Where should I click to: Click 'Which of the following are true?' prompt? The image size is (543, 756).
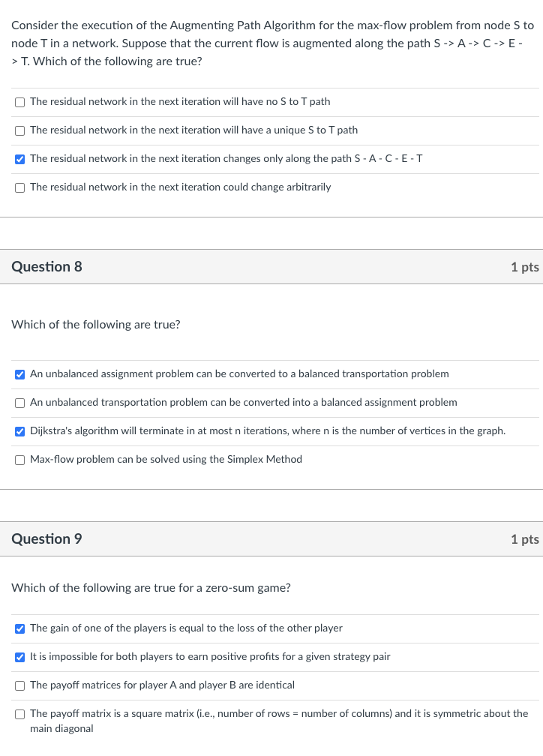tap(96, 325)
